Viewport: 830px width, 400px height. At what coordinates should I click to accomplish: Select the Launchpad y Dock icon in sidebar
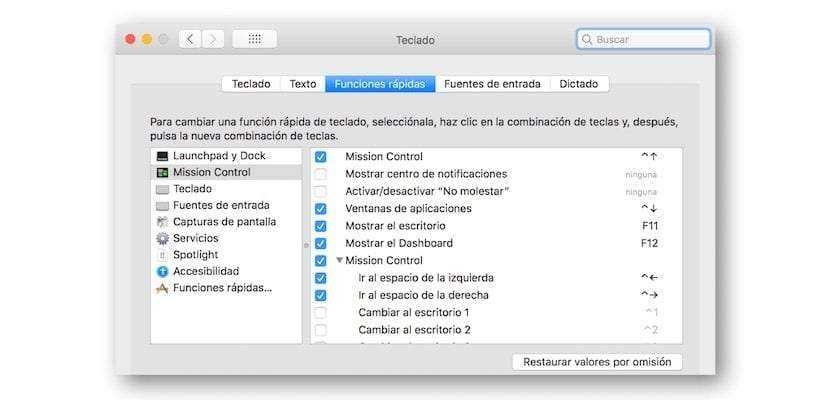[162, 156]
